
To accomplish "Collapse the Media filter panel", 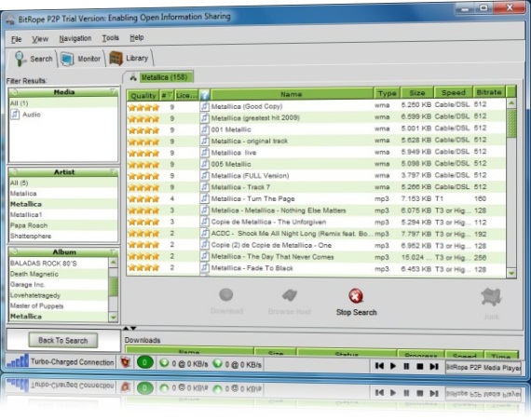I will point(113,91).
